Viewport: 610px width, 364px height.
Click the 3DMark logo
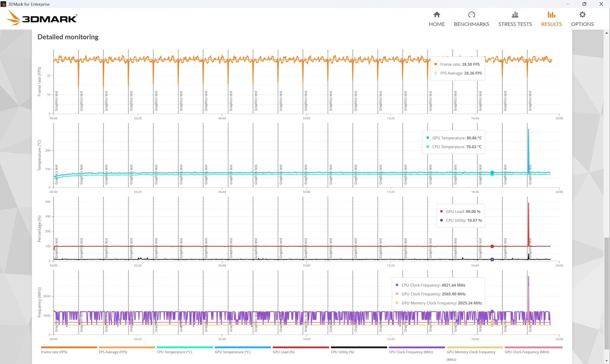[x=42, y=18]
